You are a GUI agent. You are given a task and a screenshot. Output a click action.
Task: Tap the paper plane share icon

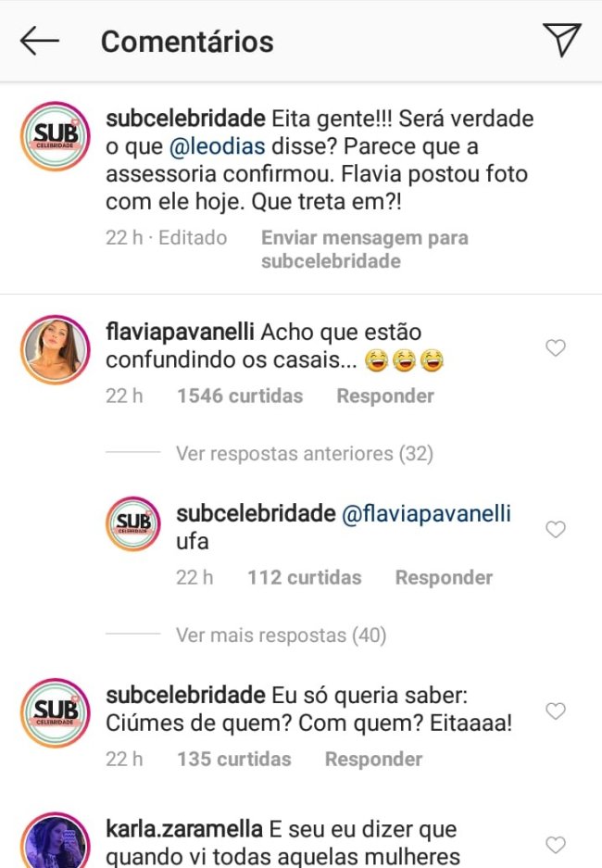coord(561,39)
